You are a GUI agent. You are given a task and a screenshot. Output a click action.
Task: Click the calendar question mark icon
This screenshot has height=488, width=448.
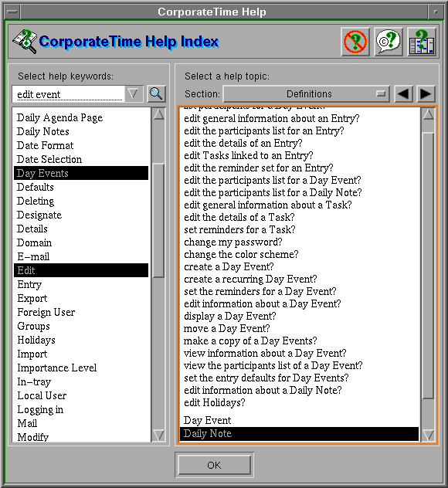tap(422, 42)
